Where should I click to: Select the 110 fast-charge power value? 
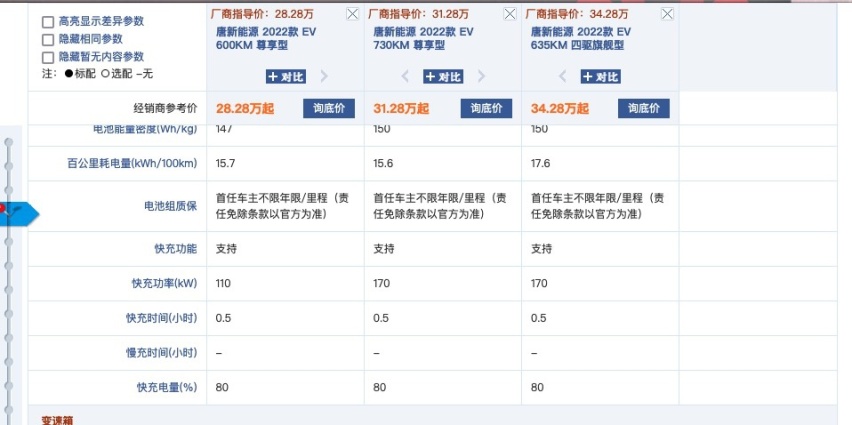coord(223,284)
